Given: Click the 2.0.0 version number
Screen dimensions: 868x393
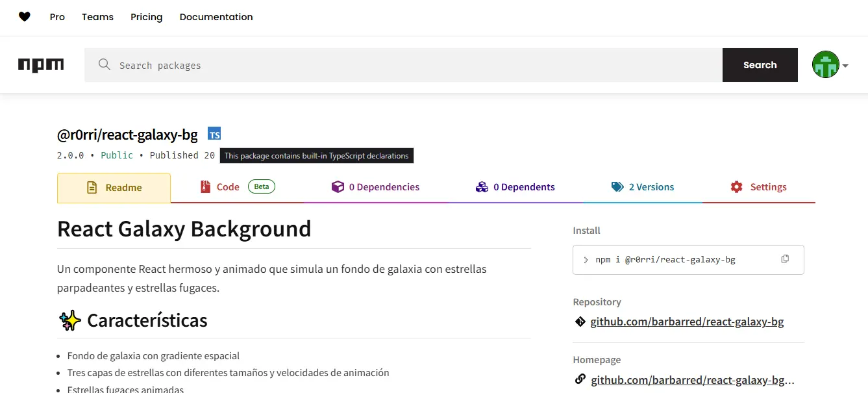Looking at the screenshot, I should pyautogui.click(x=70, y=155).
